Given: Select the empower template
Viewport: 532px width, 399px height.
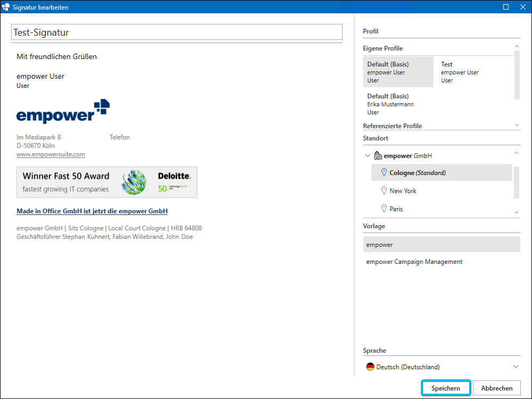Looking at the screenshot, I should pyautogui.click(x=442, y=245).
